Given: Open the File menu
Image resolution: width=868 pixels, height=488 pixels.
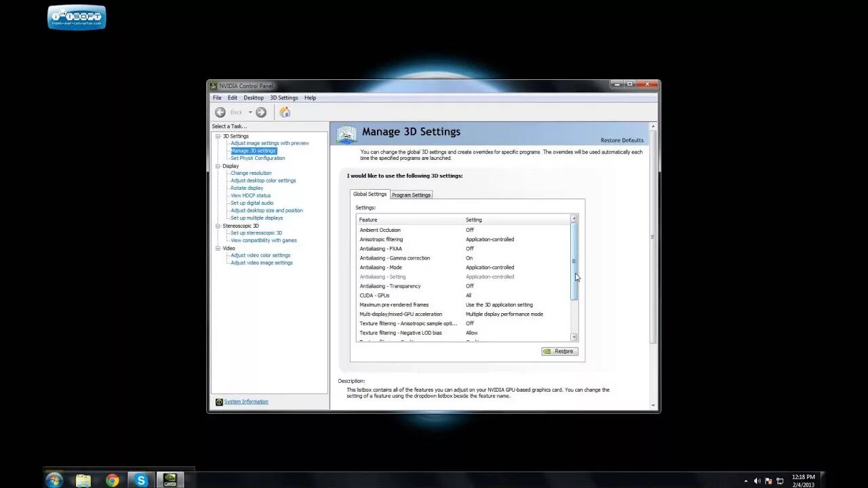Looking at the screenshot, I should click(217, 98).
